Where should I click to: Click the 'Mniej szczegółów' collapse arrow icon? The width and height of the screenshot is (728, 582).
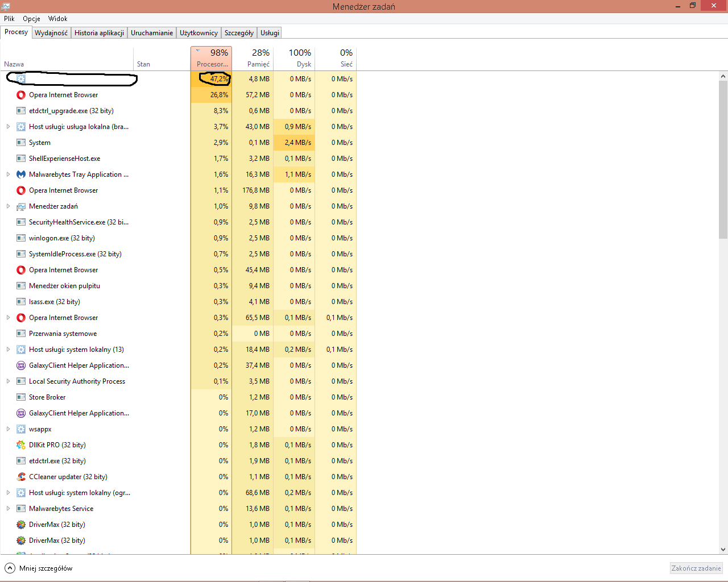point(10,568)
